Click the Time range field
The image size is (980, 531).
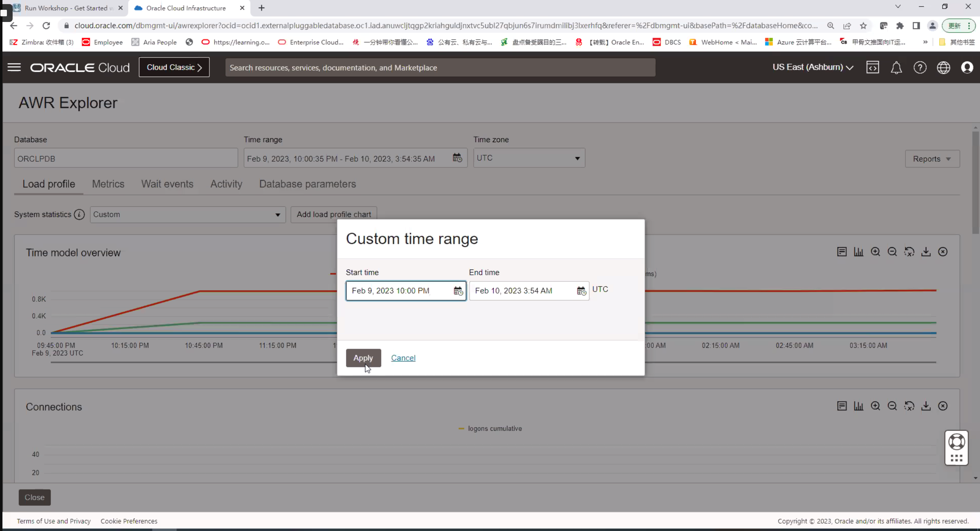(x=355, y=158)
